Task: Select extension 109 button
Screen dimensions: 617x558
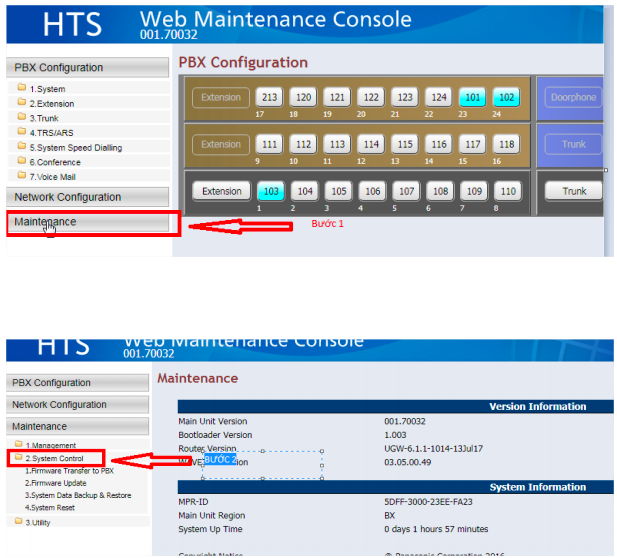Action: [x=474, y=191]
